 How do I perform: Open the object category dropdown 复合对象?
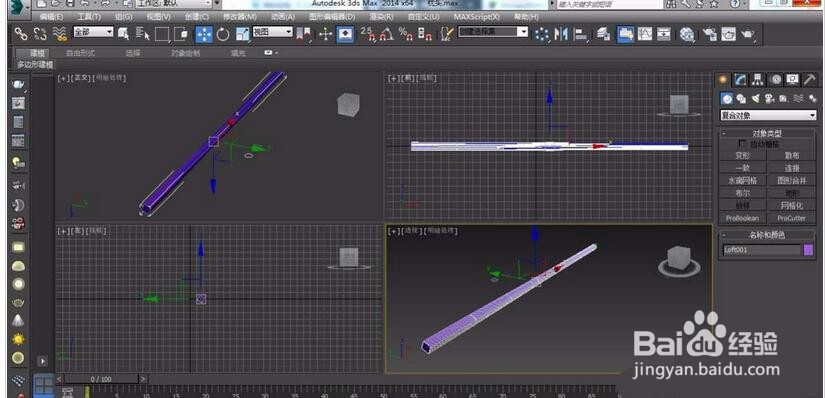[768, 115]
